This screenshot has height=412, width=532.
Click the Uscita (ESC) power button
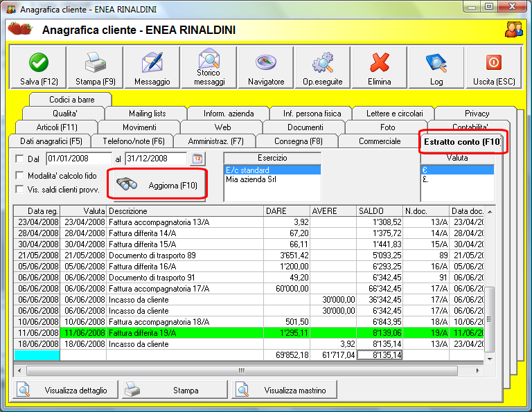click(494, 68)
